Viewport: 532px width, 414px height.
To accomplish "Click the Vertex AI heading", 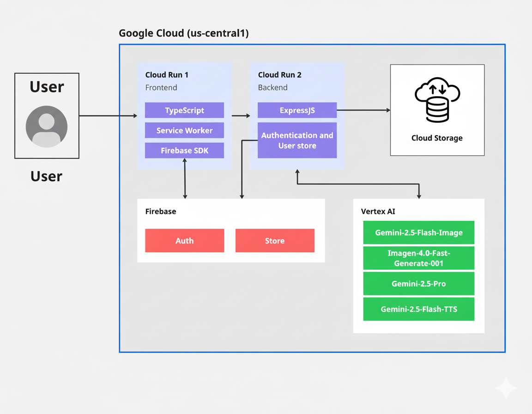I will (378, 212).
